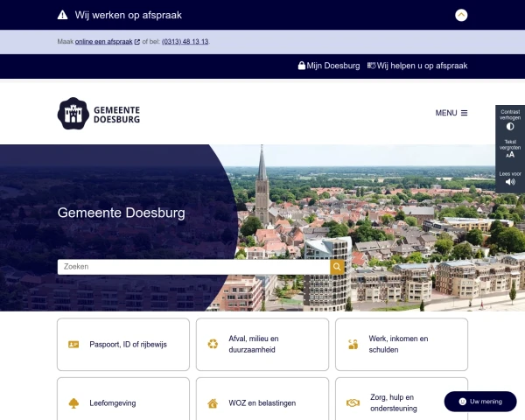Image resolution: width=525 pixels, height=420 pixels.
Task: Open Paspoort, ID of rijbewijs card
Action: click(123, 344)
